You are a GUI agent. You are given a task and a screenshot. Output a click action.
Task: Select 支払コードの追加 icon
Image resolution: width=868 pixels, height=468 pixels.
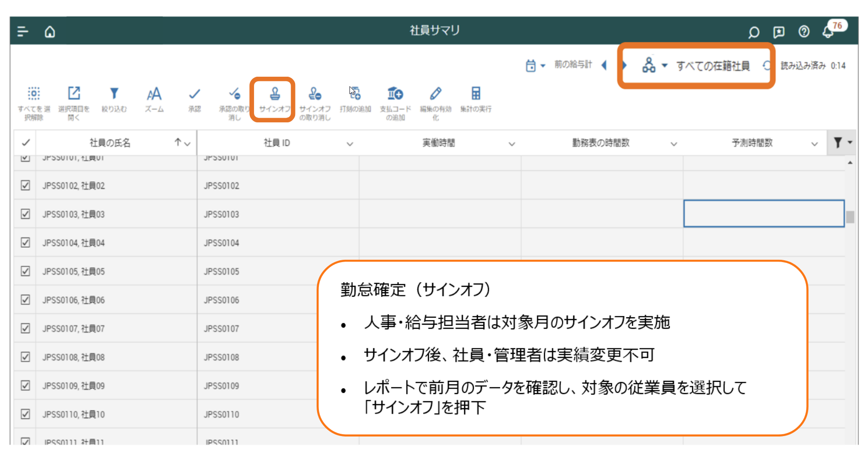click(x=395, y=94)
